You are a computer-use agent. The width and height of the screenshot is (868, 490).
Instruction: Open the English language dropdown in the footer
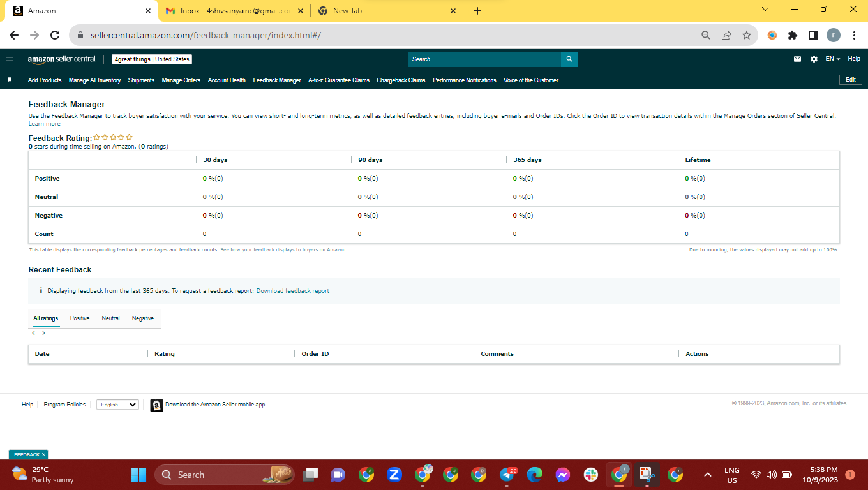pos(117,405)
